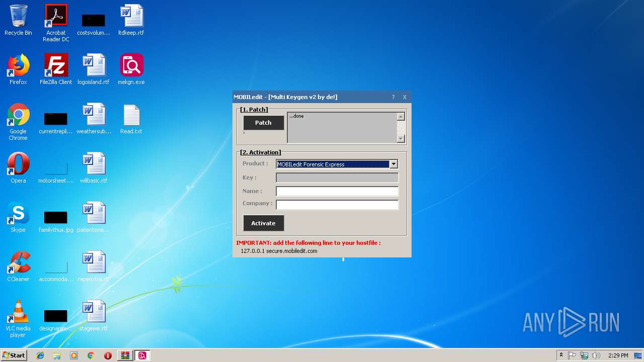Show hidden system tray icons
Image resolution: width=644 pixels, height=362 pixels.
tap(561, 355)
